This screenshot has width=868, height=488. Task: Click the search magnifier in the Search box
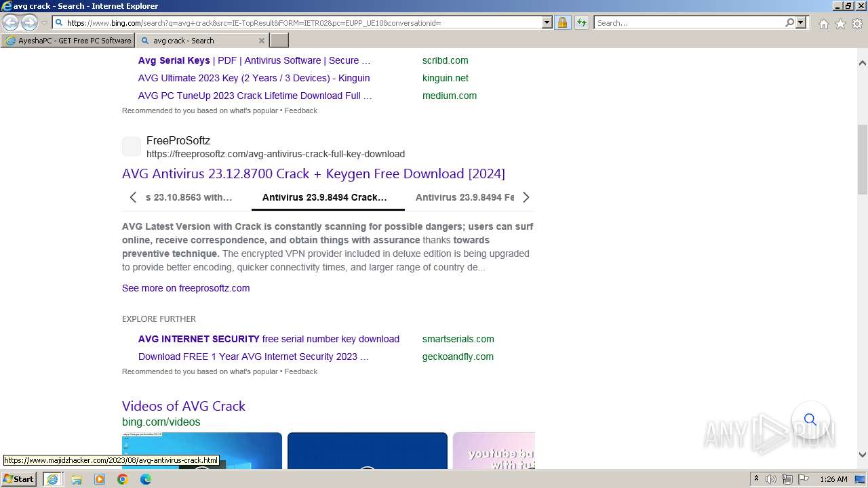[x=789, y=22]
